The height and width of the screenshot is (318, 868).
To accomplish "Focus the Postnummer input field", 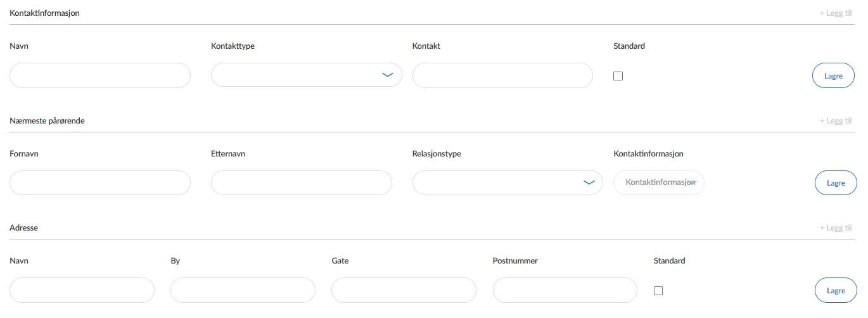I will (x=565, y=290).
